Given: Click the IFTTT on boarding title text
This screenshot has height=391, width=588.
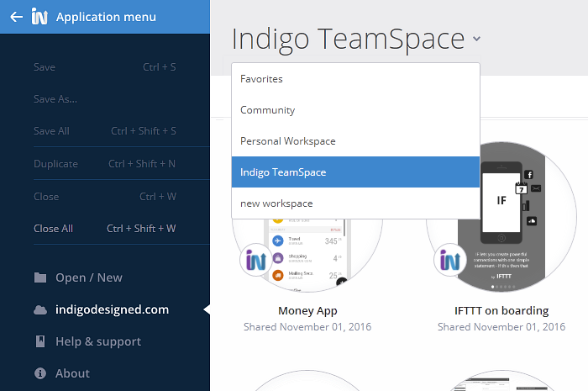Looking at the screenshot, I should 501,311.
